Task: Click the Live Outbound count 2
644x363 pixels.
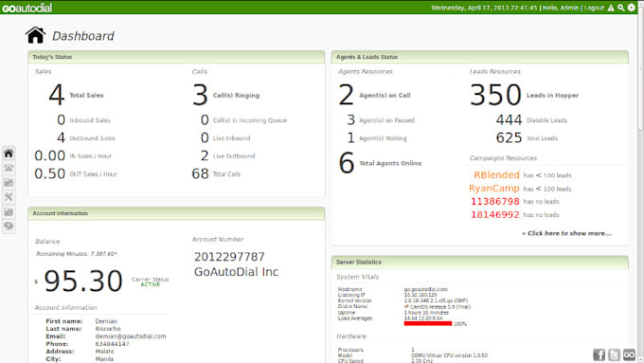Action: pyautogui.click(x=205, y=155)
